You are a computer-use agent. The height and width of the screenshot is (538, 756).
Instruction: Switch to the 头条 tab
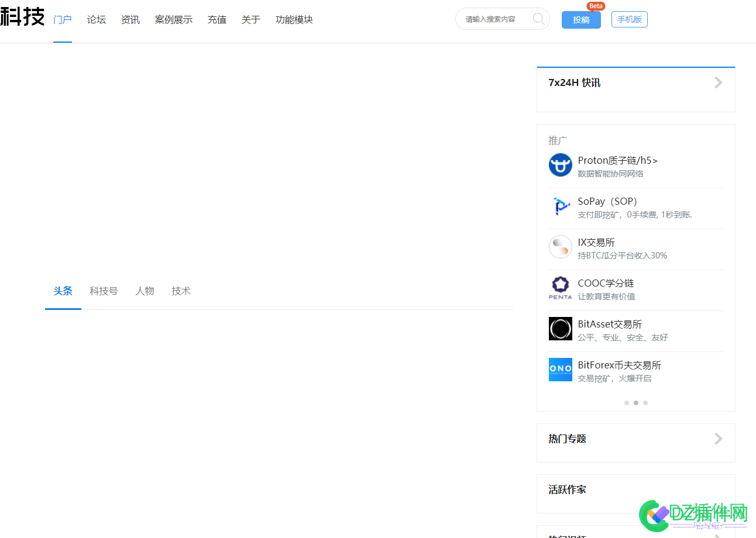click(x=63, y=291)
